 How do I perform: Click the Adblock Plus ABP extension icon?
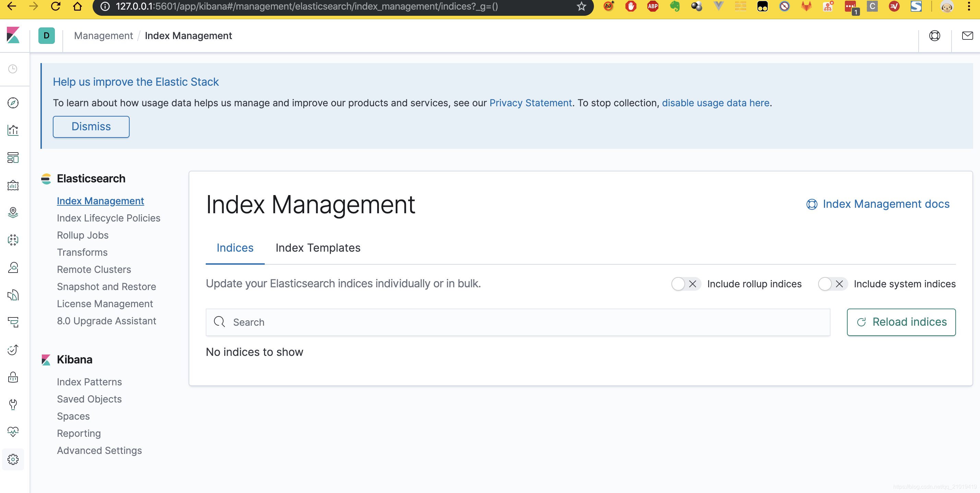pos(653,6)
